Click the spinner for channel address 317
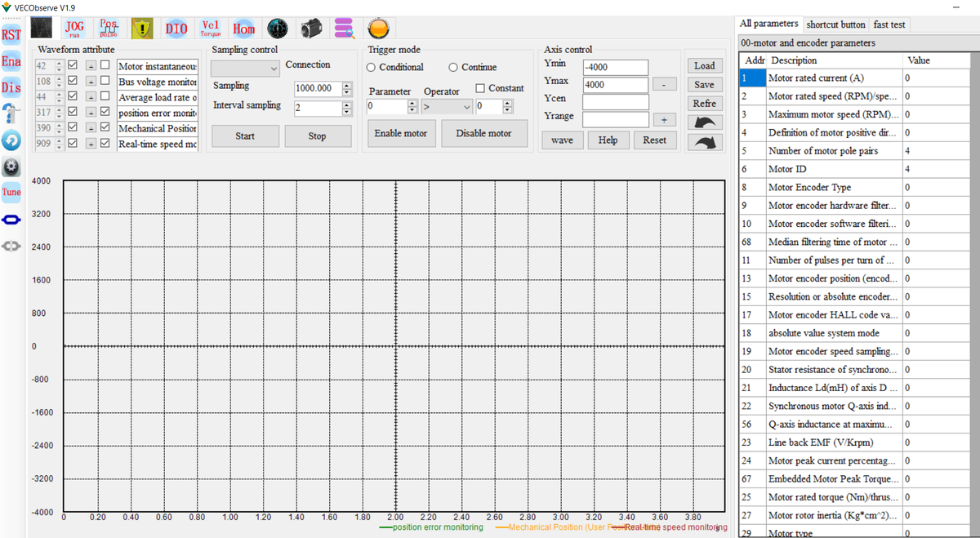Screen dimensions: 980x538 pos(60,113)
